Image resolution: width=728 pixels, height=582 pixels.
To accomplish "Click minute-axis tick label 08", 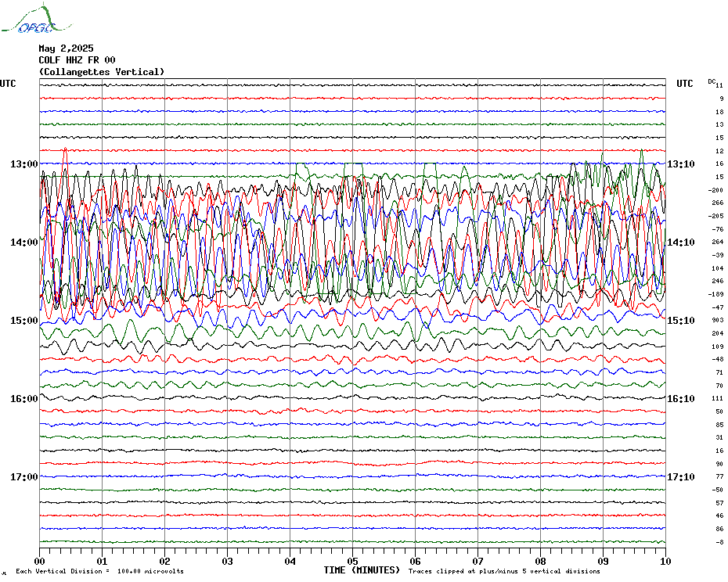I will (540, 562).
